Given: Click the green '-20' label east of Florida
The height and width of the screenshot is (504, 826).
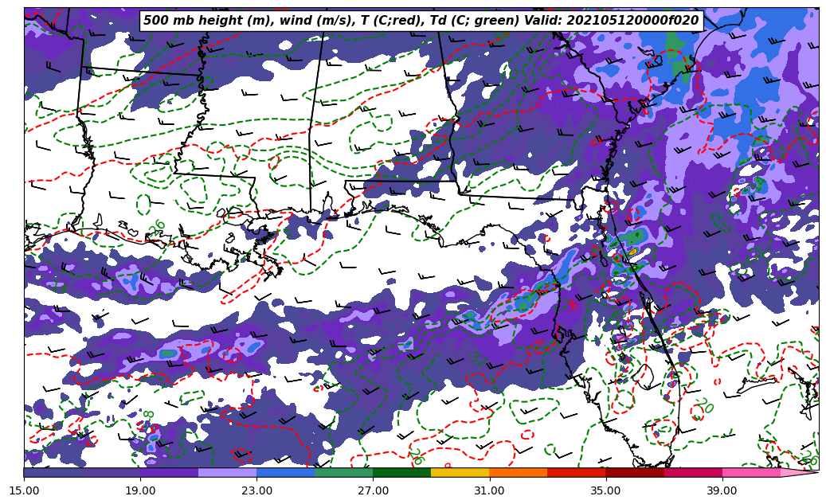Looking at the screenshot, I should tap(704, 405).
